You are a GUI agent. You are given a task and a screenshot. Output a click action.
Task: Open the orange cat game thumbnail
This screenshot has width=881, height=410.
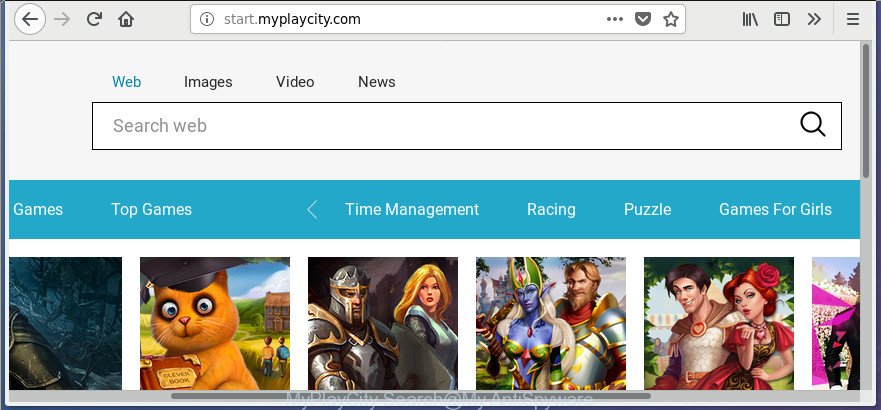215,324
